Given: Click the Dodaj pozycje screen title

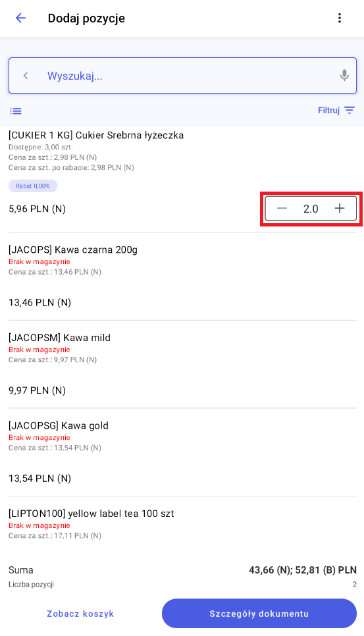Looking at the screenshot, I should tap(86, 18).
